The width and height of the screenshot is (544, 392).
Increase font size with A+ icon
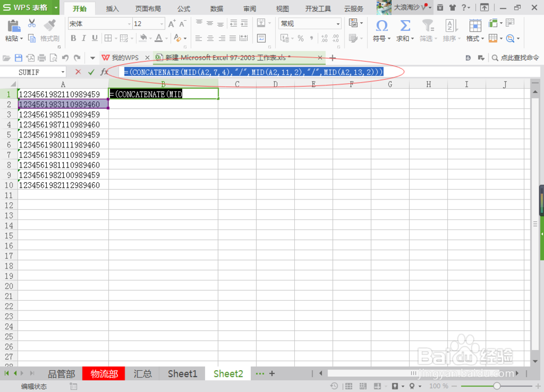172,23
